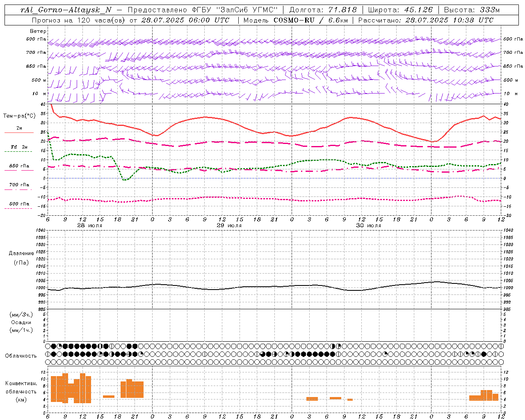Select the provider text ФГБУ "ЗапСиб УГМС"
This screenshot has height=420, width=525.
pyautogui.click(x=235, y=10)
